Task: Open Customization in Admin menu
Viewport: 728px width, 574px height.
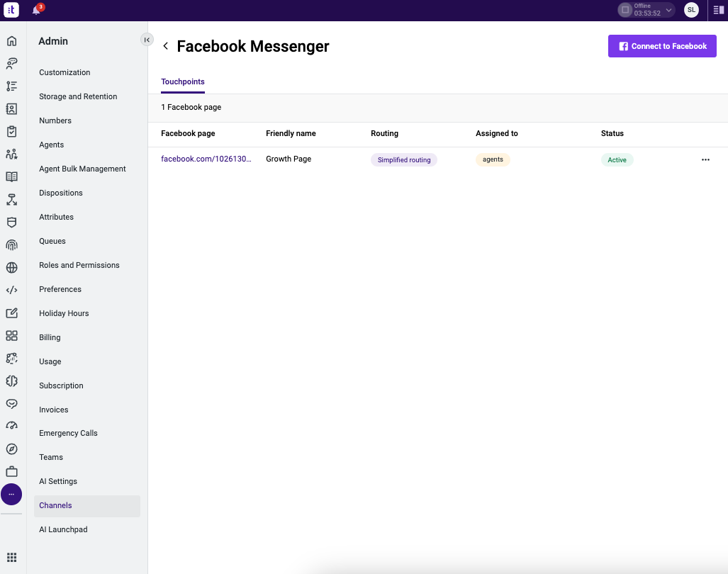Action: (x=65, y=72)
